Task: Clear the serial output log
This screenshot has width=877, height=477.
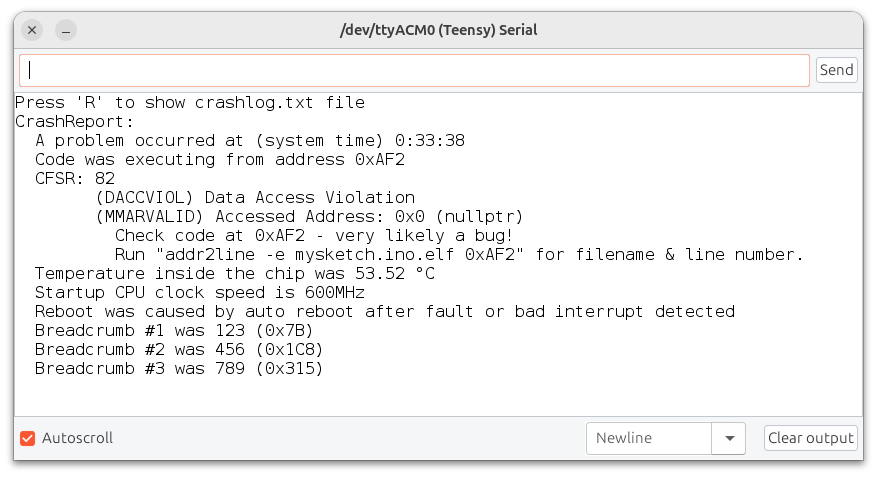Action: click(x=810, y=438)
